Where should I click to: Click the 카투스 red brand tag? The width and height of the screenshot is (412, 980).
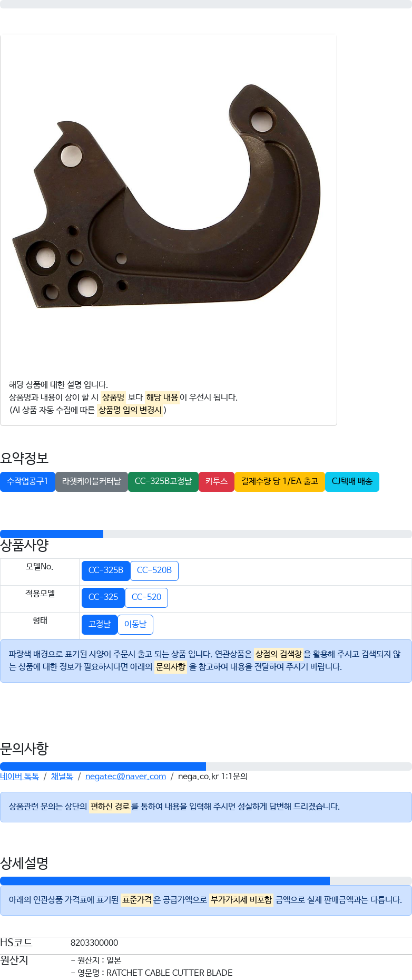click(217, 481)
